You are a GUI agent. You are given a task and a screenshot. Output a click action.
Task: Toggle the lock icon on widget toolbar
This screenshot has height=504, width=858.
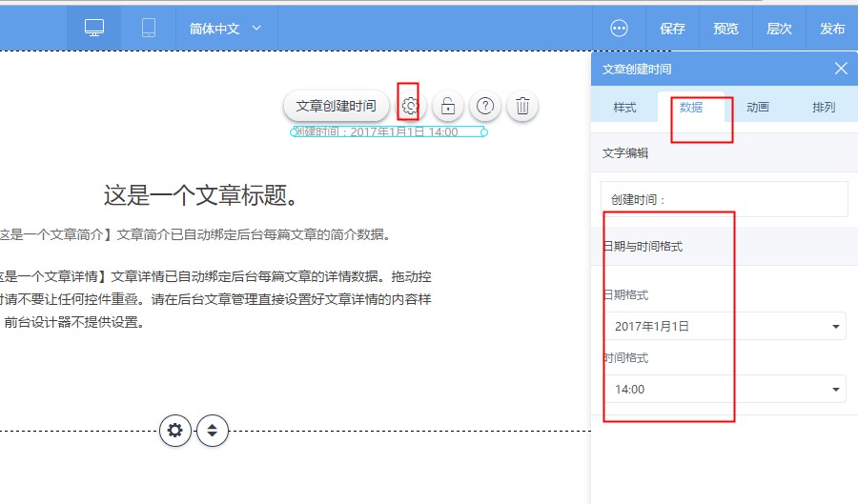point(448,106)
